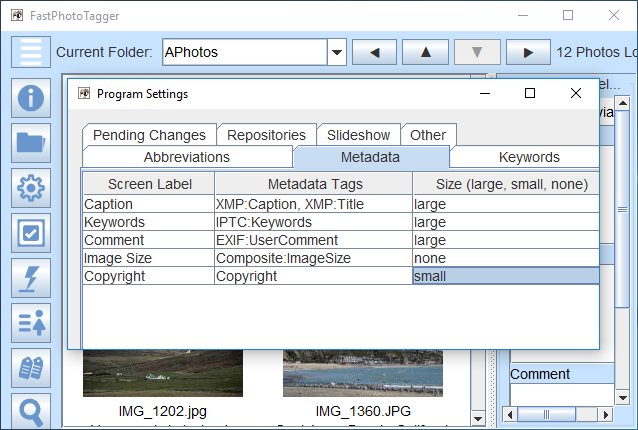
Task: Click the list with person sidebar icon
Action: (x=31, y=323)
